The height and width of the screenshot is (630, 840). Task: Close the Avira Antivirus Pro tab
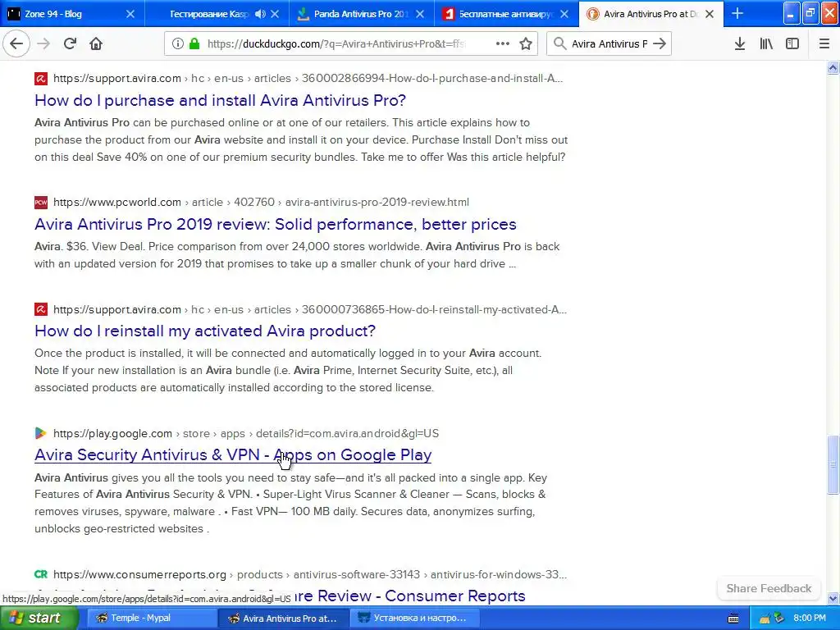710,14
